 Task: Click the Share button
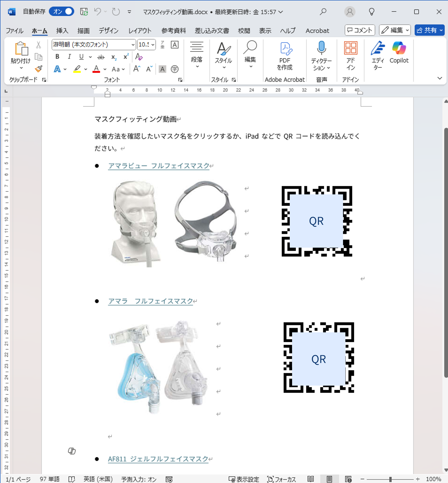pyautogui.click(x=429, y=30)
